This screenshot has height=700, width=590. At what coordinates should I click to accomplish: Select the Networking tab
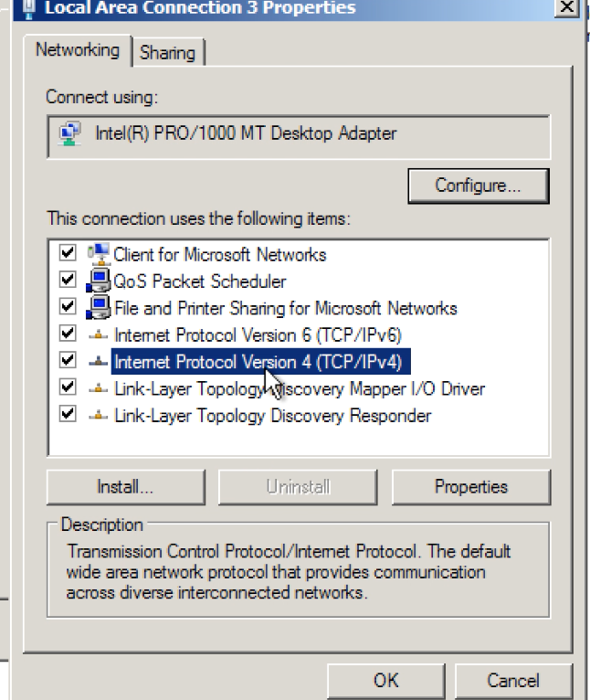point(78,50)
